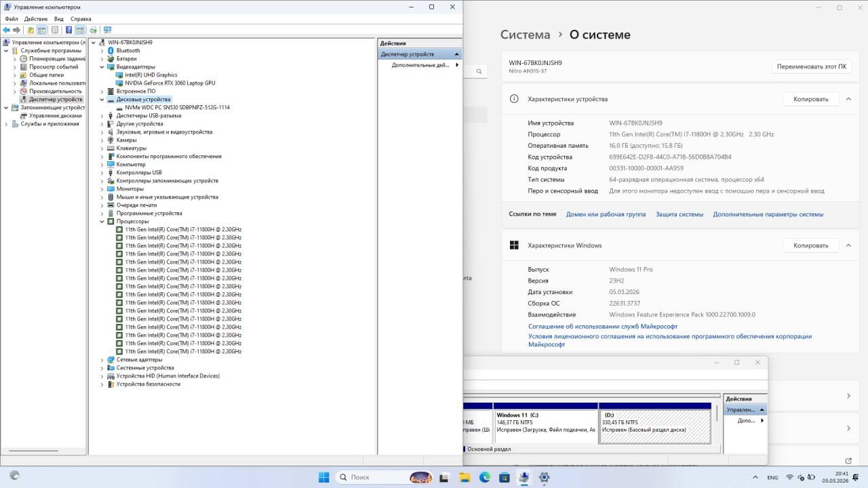Expand the Сетевые адаптеры category
868x488 pixels.
[x=102, y=360]
